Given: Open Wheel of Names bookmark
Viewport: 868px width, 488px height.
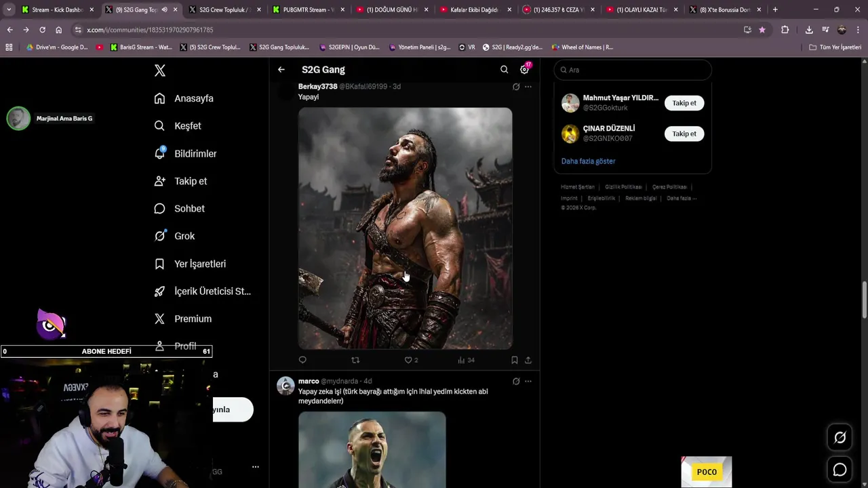Looking at the screenshot, I should click(x=583, y=47).
